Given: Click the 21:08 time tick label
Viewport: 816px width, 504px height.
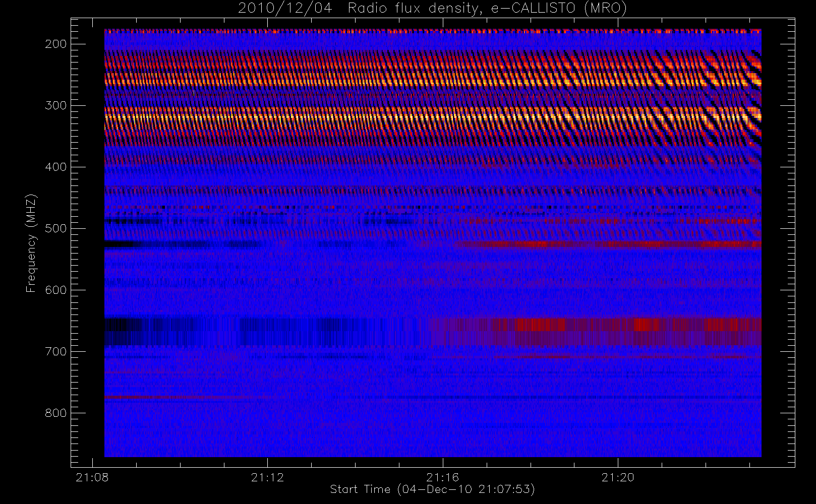Looking at the screenshot, I should 92,477.
